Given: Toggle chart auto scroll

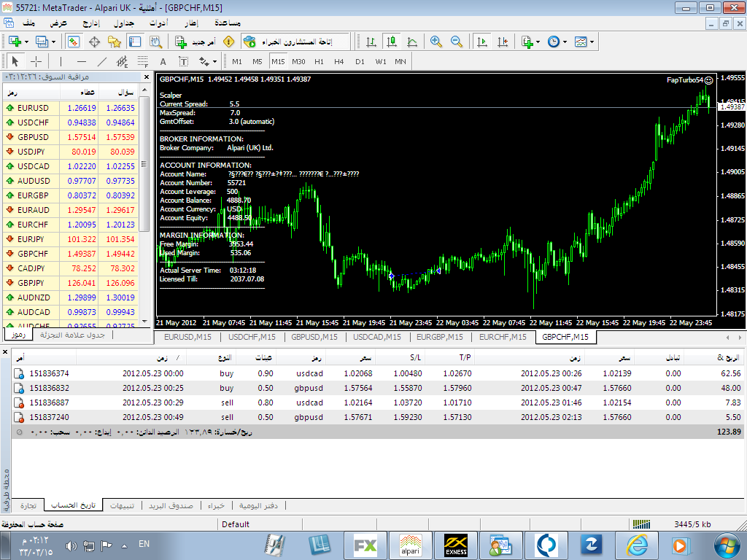Looking at the screenshot, I should [482, 42].
